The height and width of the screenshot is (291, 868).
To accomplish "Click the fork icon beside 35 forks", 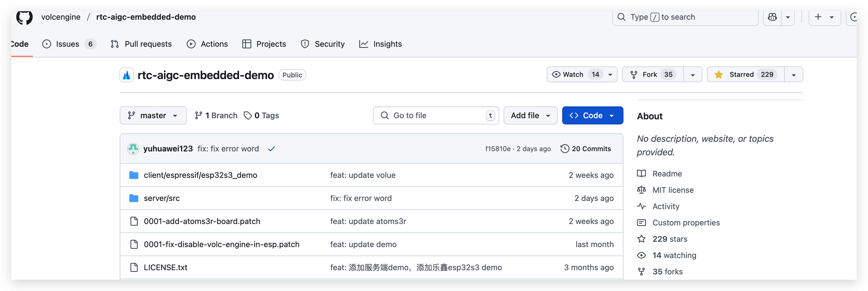I will [641, 272].
